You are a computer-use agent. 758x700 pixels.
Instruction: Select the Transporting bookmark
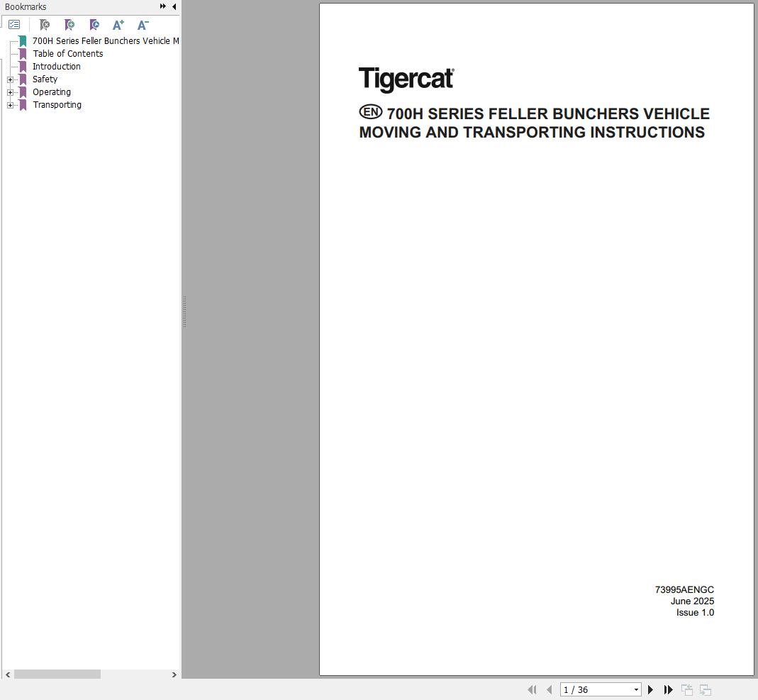pyautogui.click(x=57, y=105)
